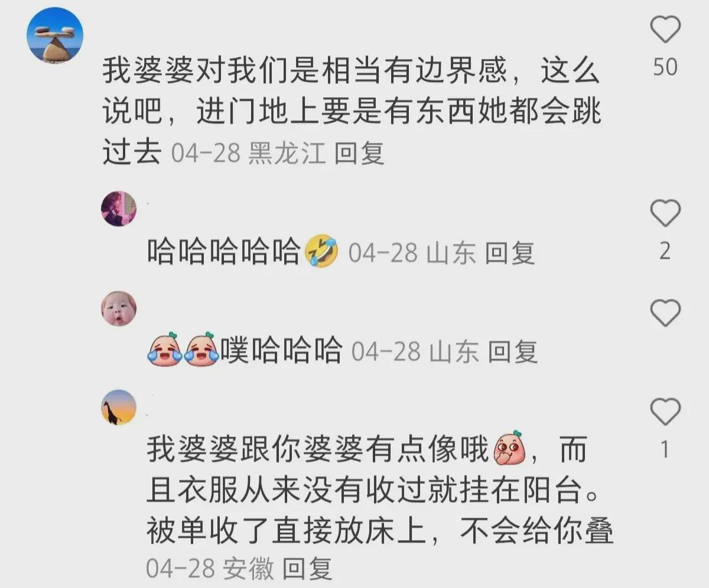Image resolution: width=709 pixels, height=588 pixels.
Task: Open the stacked stones avatar profile
Action: click(55, 36)
